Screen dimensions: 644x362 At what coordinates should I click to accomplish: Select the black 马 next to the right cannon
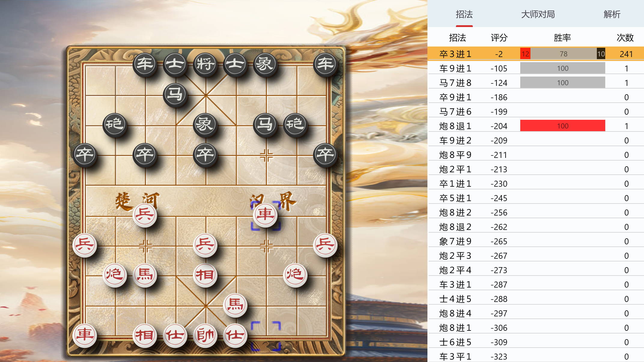pos(266,125)
